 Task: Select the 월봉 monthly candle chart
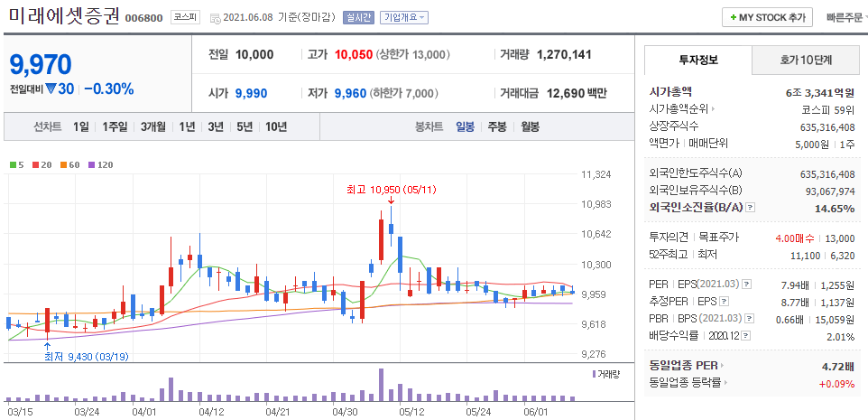point(530,126)
